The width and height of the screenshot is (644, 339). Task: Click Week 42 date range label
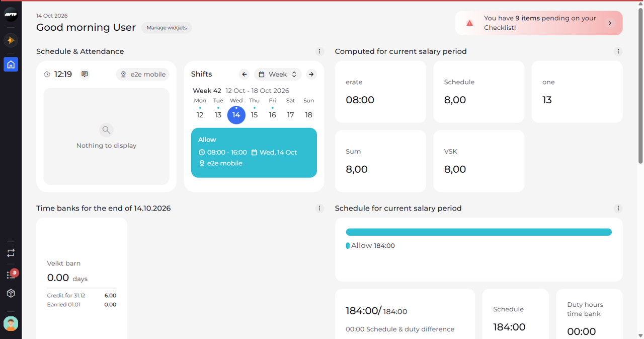[x=241, y=91]
